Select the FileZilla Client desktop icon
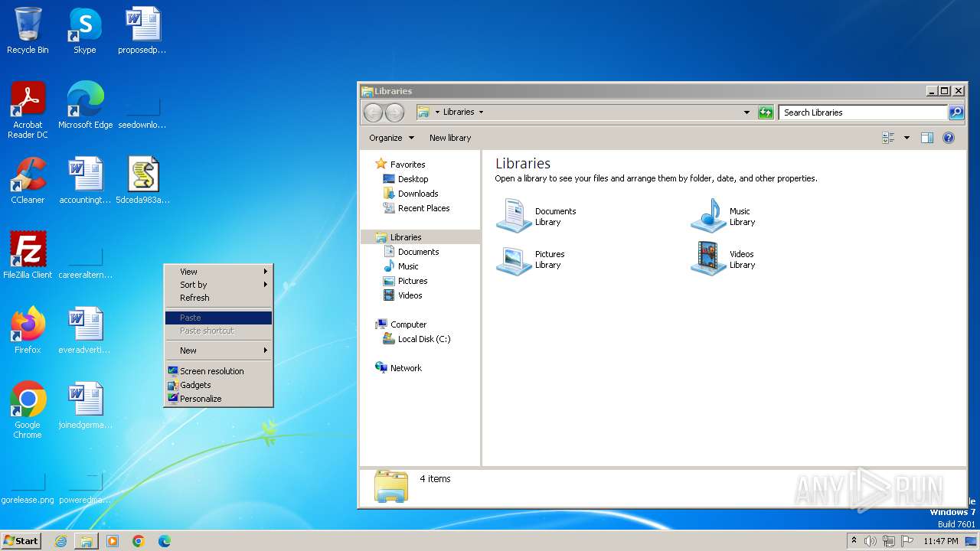 click(x=28, y=256)
